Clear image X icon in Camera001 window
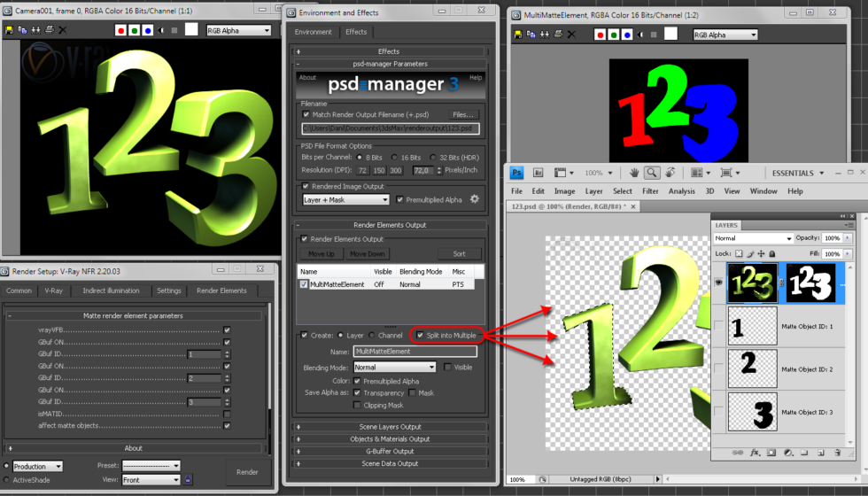This screenshot has height=496, width=868. 63,30
